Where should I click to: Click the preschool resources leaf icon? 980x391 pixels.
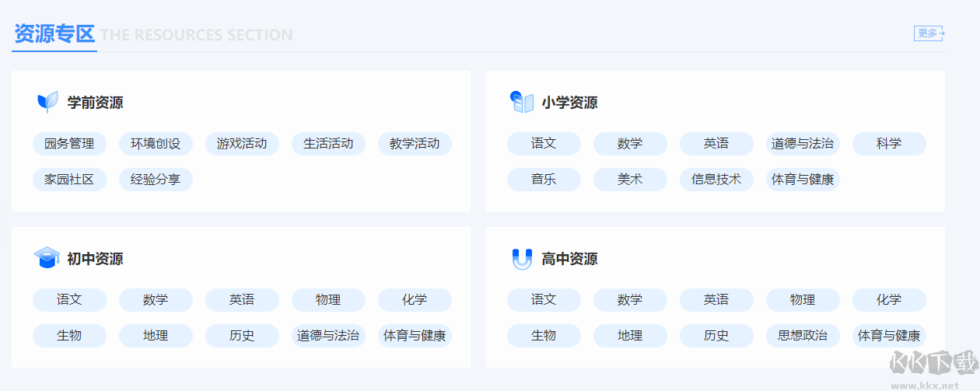click(47, 102)
